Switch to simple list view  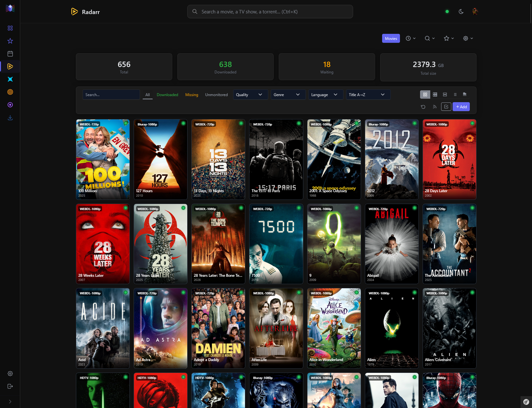coord(455,94)
